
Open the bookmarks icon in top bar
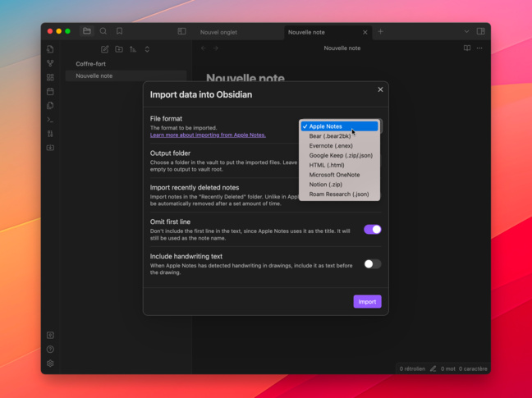click(x=119, y=31)
